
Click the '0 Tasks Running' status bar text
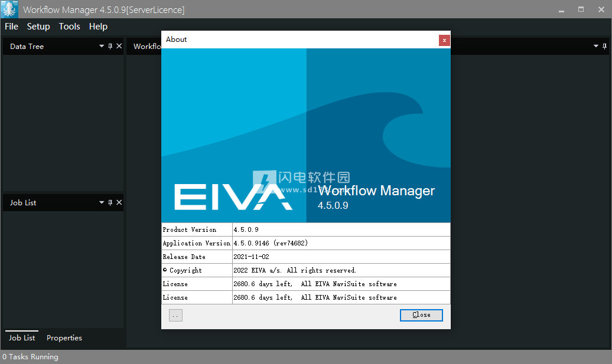pyautogui.click(x=31, y=356)
